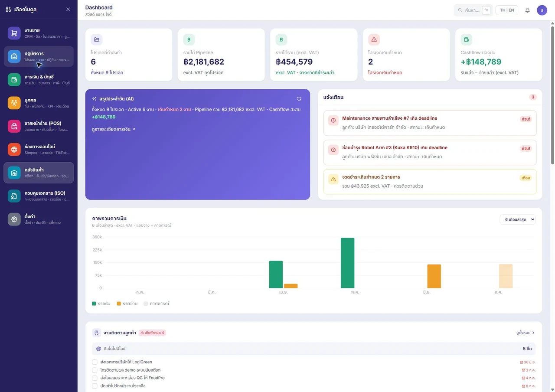Select the ปฏิบัติการ module menu item

(x=39, y=56)
